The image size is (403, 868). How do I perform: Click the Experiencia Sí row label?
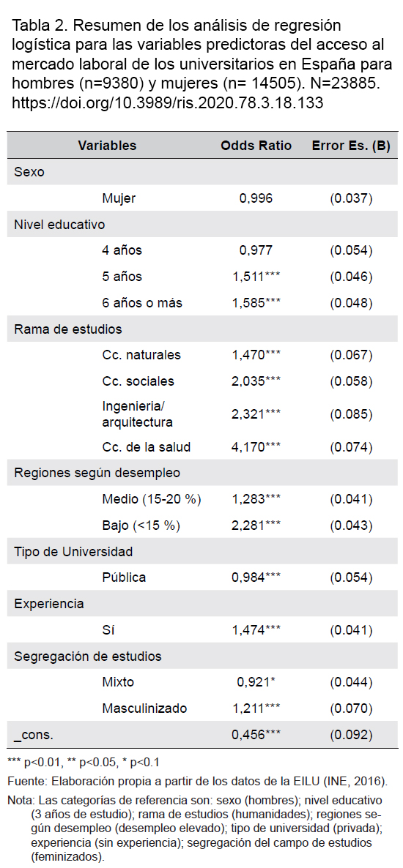point(108,630)
